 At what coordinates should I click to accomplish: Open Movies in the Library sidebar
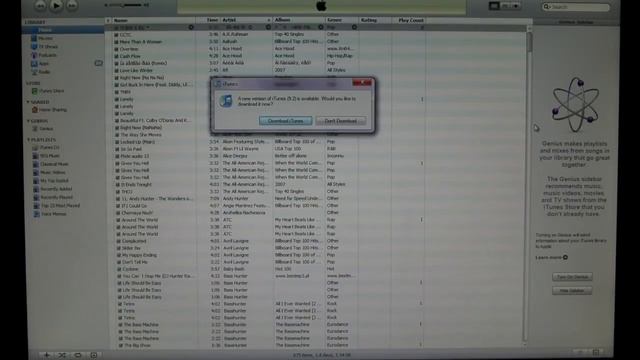pyautogui.click(x=45, y=38)
